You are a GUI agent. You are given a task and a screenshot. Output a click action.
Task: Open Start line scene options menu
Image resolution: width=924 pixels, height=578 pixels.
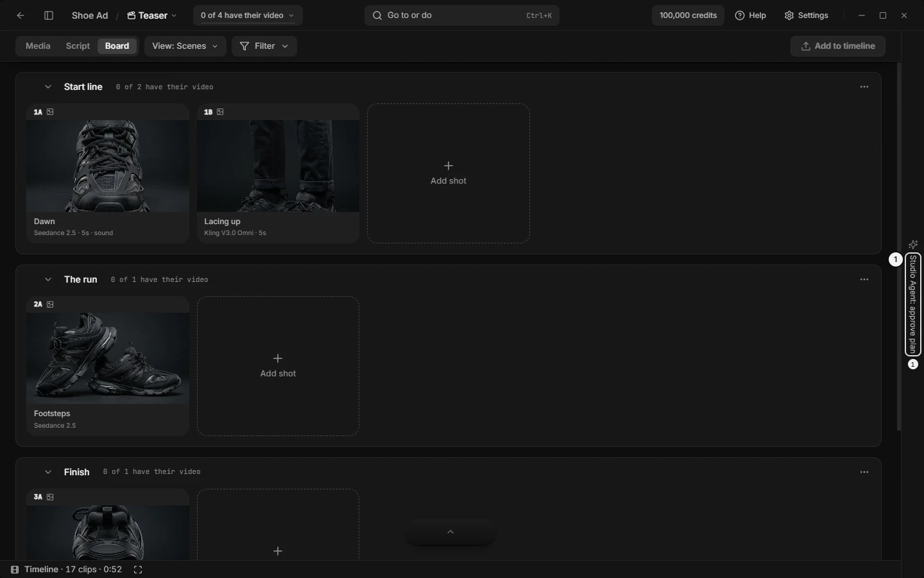(x=864, y=87)
